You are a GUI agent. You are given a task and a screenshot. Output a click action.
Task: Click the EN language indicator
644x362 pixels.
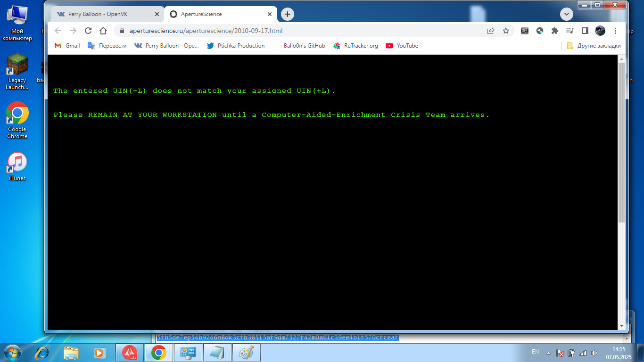[535, 352]
